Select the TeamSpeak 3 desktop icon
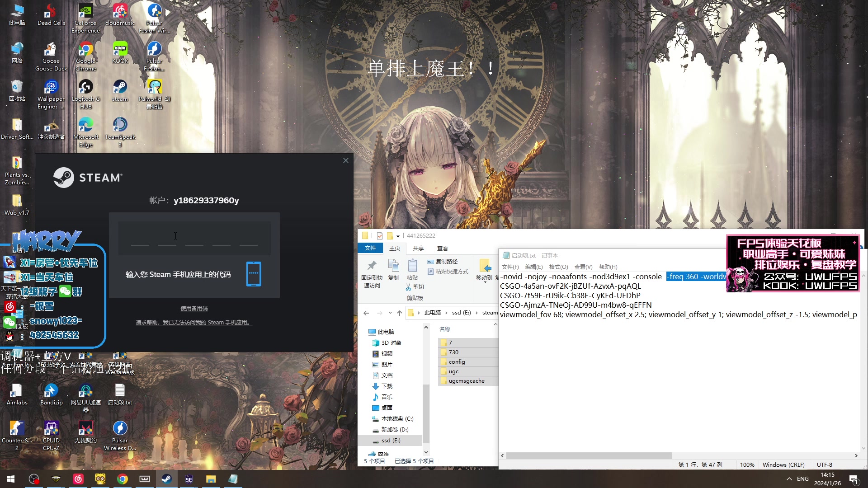Image resolution: width=868 pixels, height=488 pixels. (x=120, y=132)
